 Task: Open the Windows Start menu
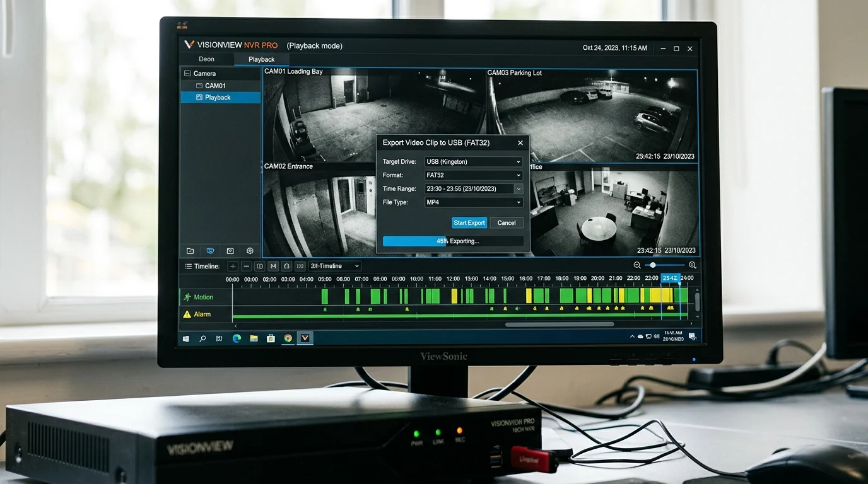tap(186, 338)
